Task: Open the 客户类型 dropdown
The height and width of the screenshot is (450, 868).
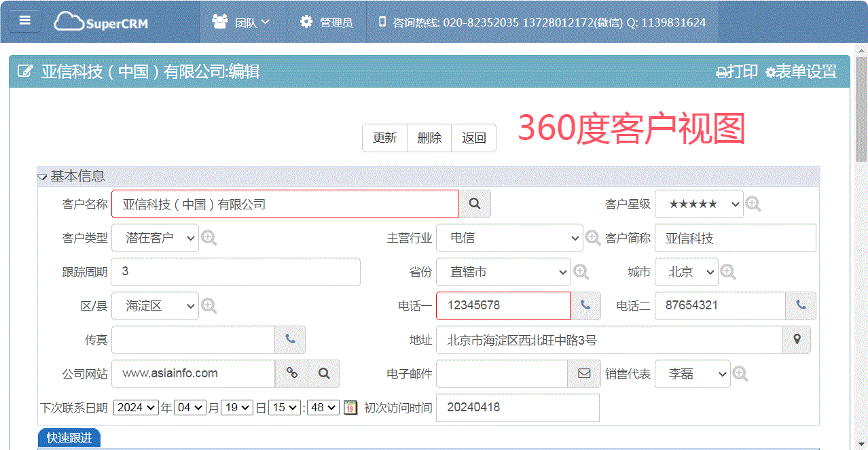Action: pyautogui.click(x=155, y=238)
